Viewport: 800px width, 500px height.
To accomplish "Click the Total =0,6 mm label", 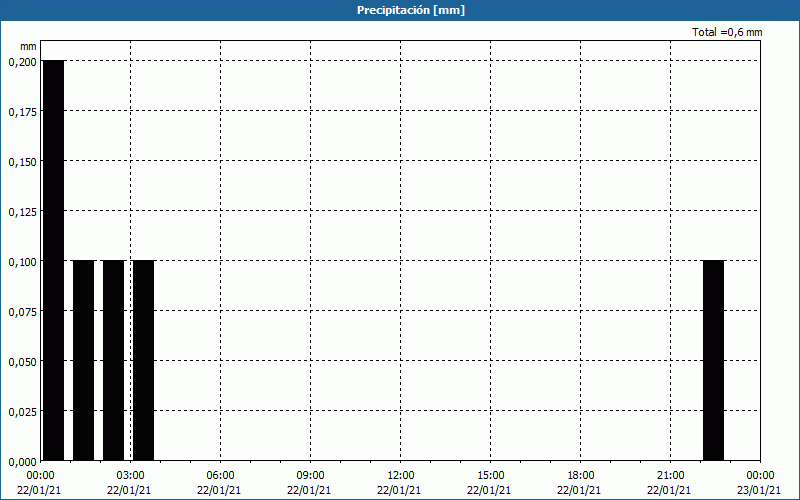I will click(727, 32).
